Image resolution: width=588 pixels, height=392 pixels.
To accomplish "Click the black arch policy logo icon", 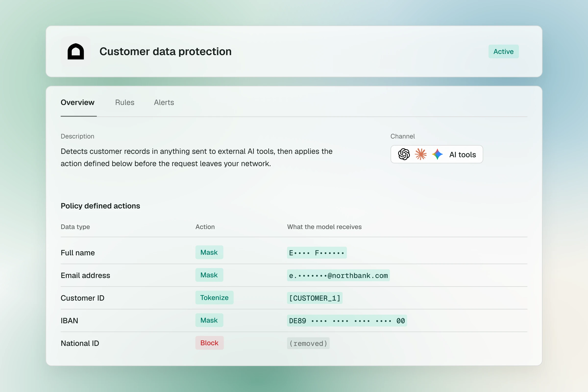I will pos(76,51).
